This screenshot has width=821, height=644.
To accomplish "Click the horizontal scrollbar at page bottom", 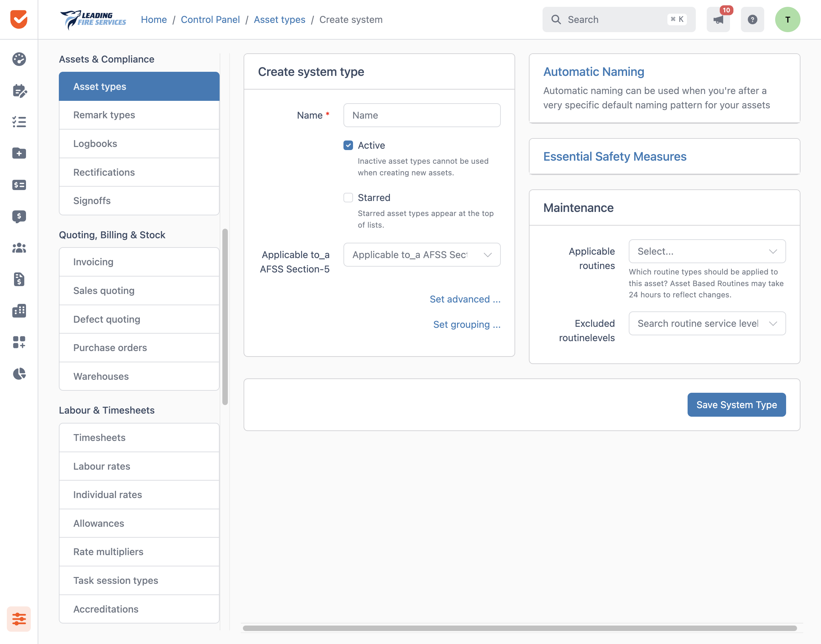I will coord(520,628).
